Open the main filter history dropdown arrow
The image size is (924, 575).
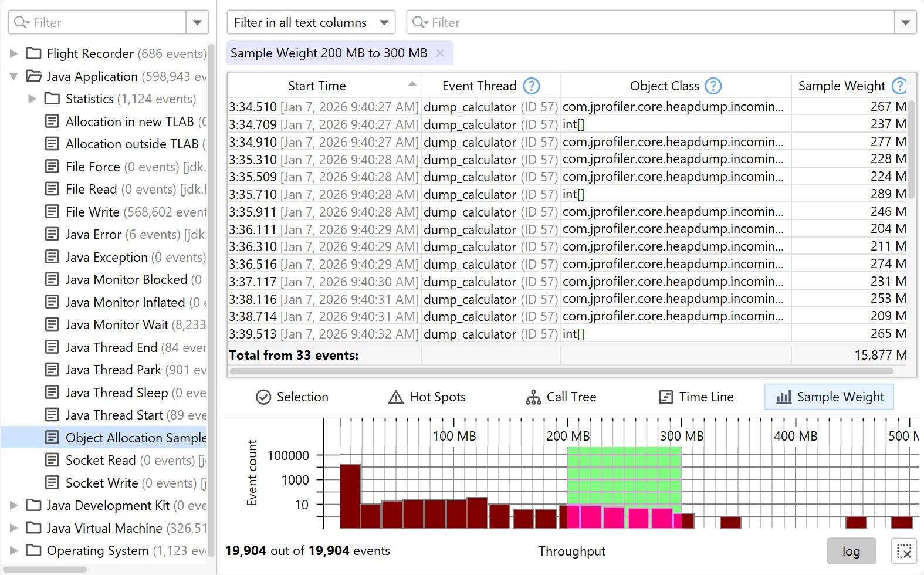[905, 22]
